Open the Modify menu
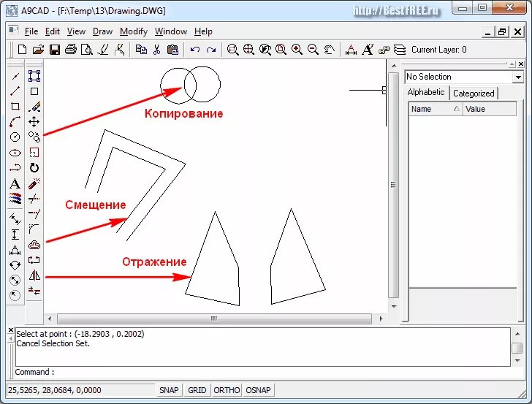532x404 pixels. click(134, 31)
